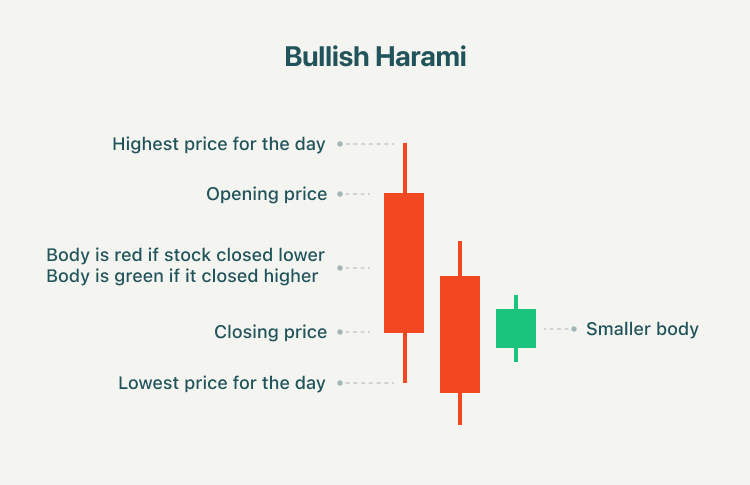The image size is (750, 485).
Task: Click the Bullish Harami title
Action: 375,57
